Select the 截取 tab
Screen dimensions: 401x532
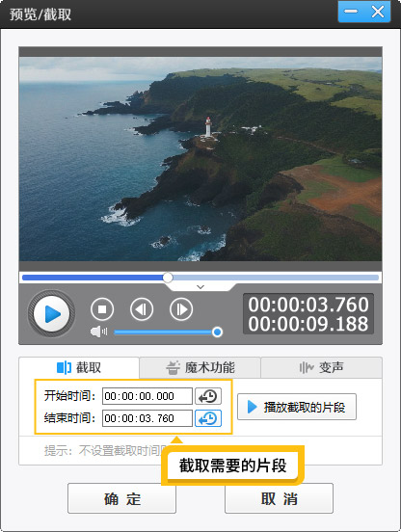coord(79,367)
